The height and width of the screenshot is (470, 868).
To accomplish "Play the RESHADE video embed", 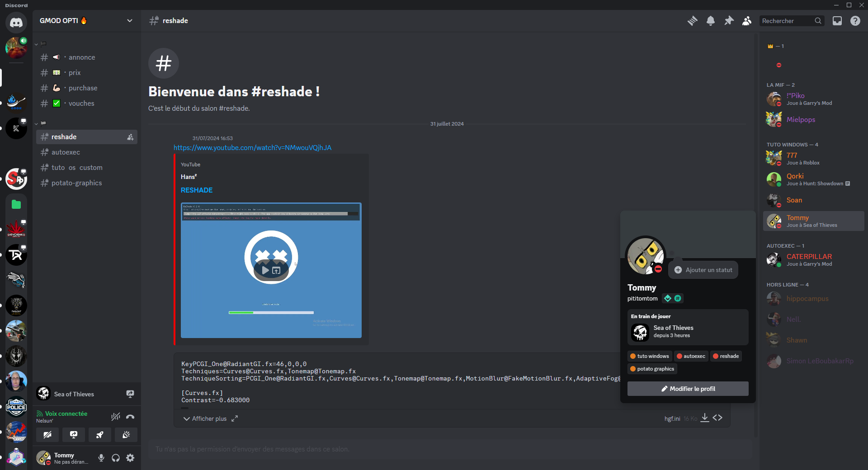I will [x=265, y=271].
